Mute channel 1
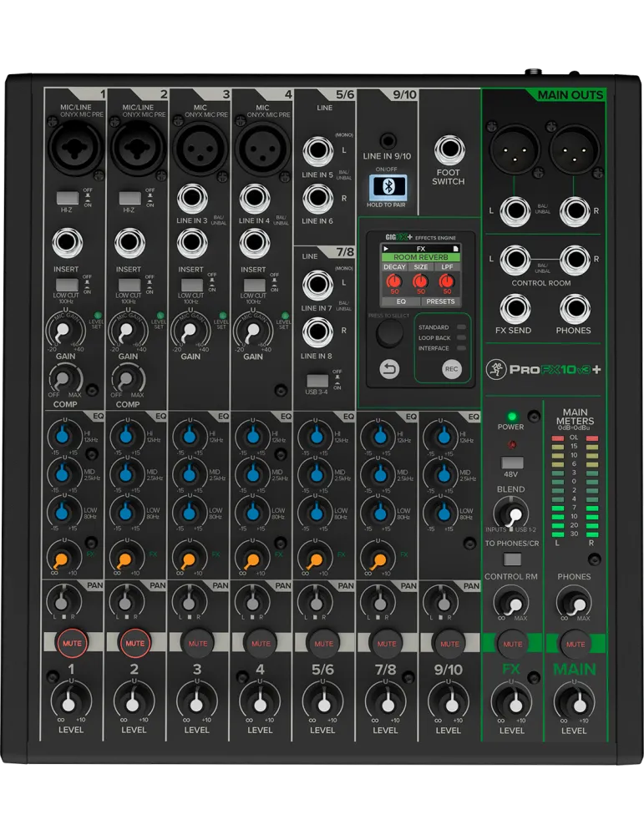644x835 pixels. click(72, 643)
